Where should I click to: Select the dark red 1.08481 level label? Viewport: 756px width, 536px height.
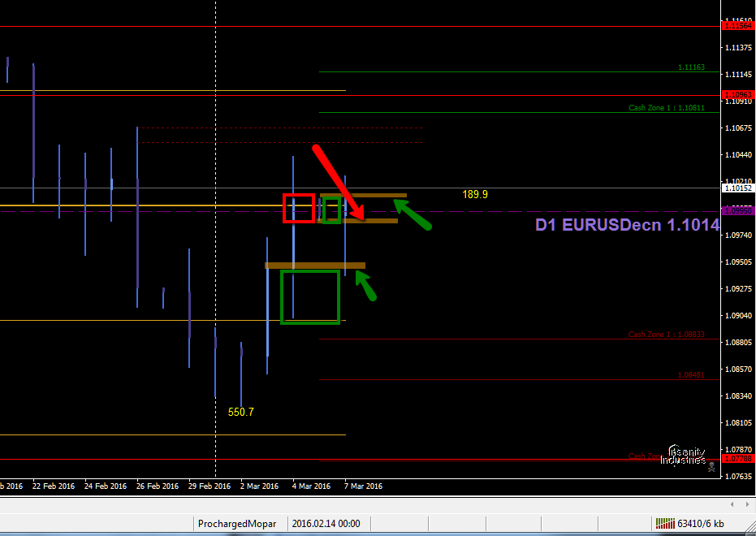click(691, 374)
